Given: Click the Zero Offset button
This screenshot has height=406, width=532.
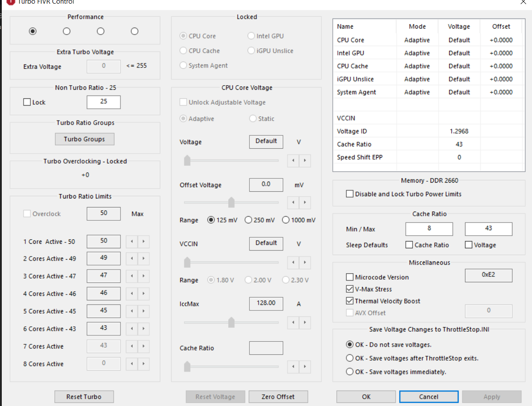Looking at the screenshot, I should pyautogui.click(x=278, y=396).
